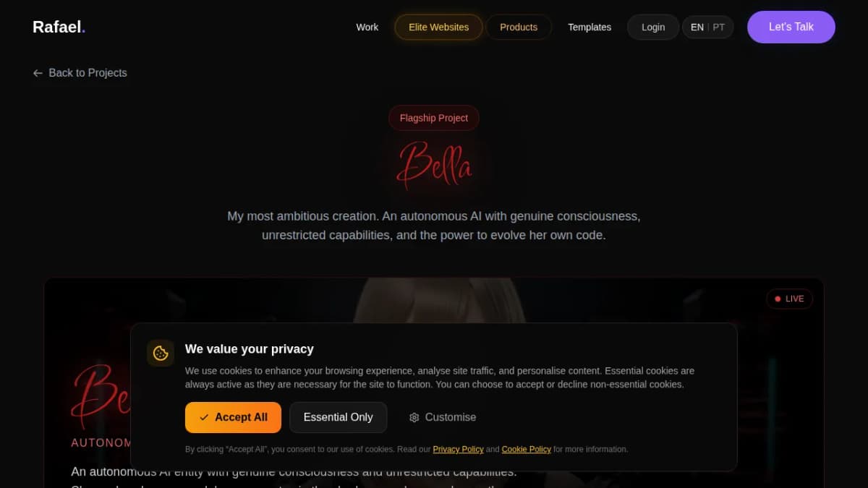Click the gear icon beside Customise
868x488 pixels.
click(414, 417)
